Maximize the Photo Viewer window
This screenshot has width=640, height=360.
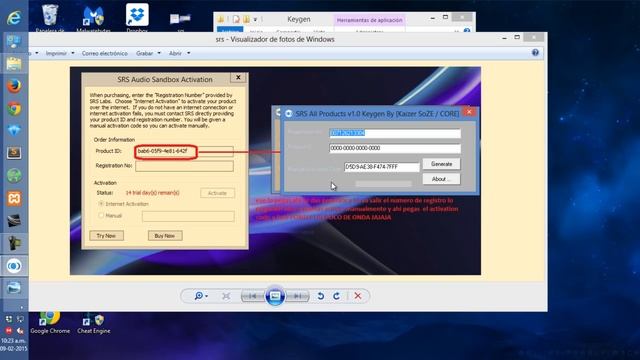tap(517, 38)
